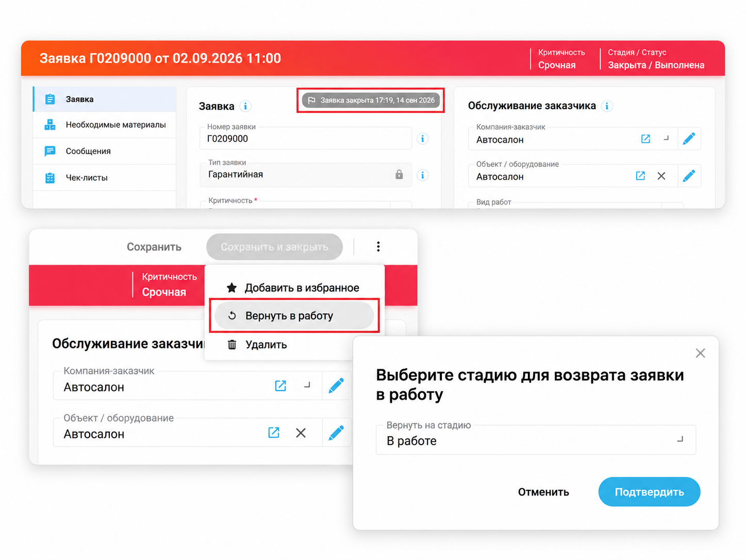
Task: Click info icon beside Номер заявки field
Action: coord(423,139)
